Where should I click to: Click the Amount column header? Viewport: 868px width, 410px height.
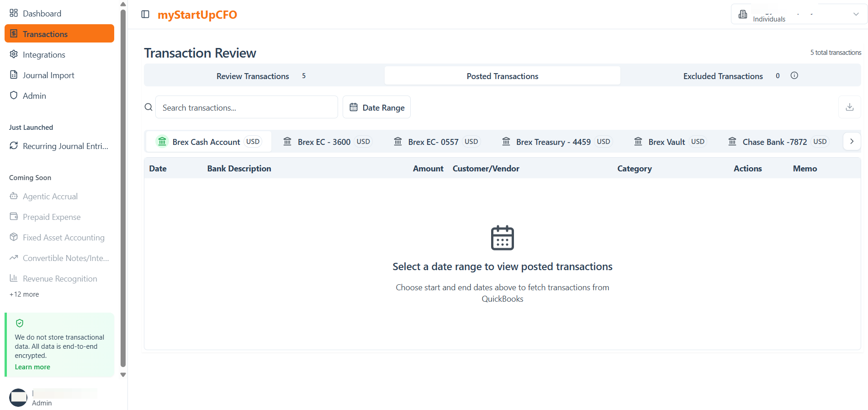coord(428,168)
